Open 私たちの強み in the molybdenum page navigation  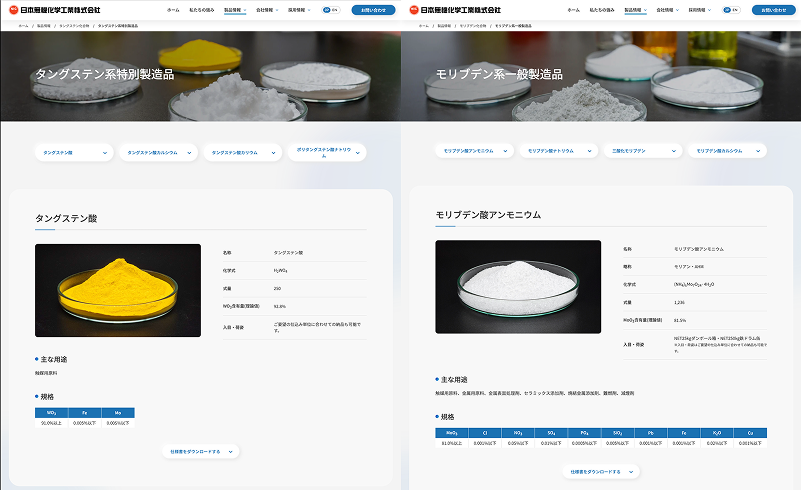[603, 9]
